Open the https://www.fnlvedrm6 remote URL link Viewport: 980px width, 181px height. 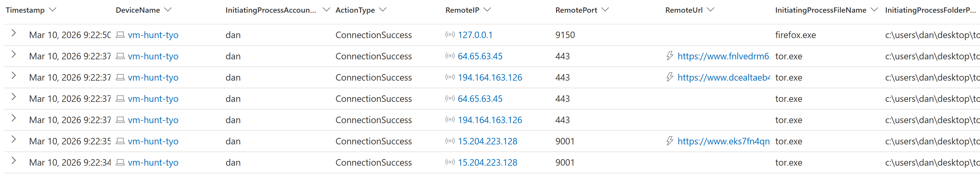724,56
